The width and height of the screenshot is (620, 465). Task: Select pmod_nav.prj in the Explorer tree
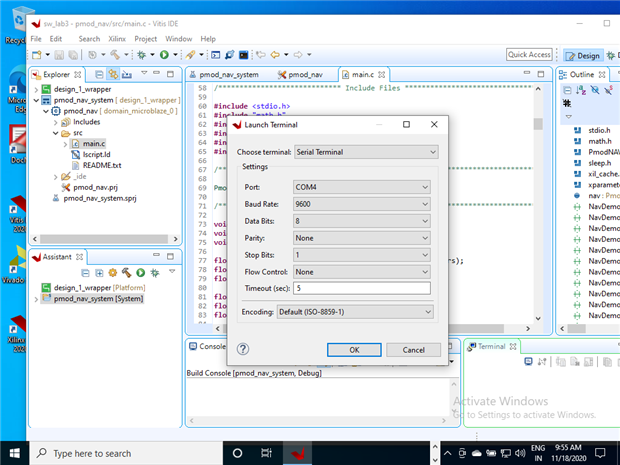95,187
